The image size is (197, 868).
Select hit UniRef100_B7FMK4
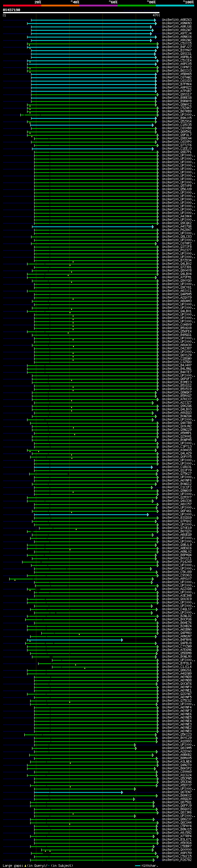click(x=177, y=84)
